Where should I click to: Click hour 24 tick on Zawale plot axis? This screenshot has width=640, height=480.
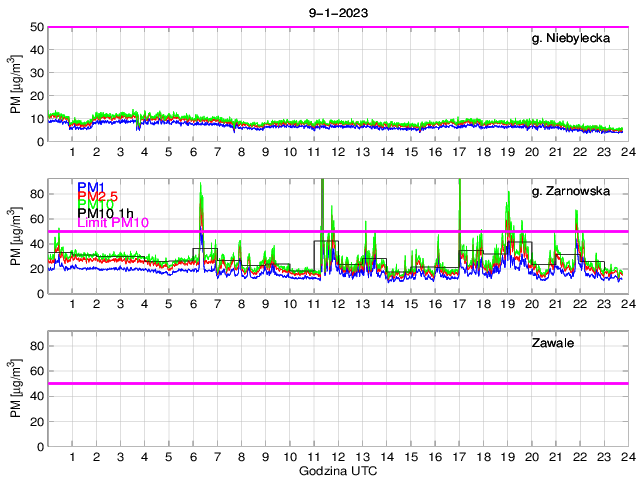627,456
